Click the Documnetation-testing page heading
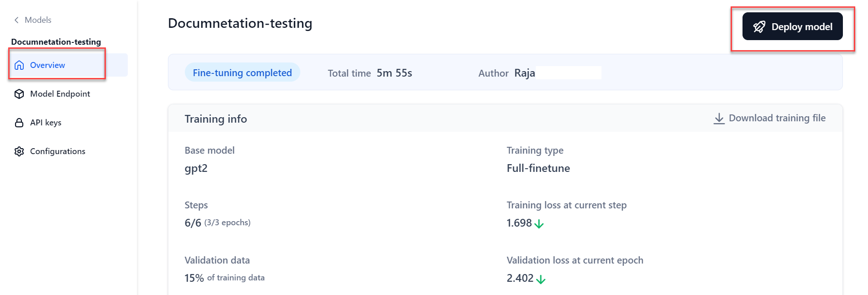868x295 pixels. [x=240, y=23]
